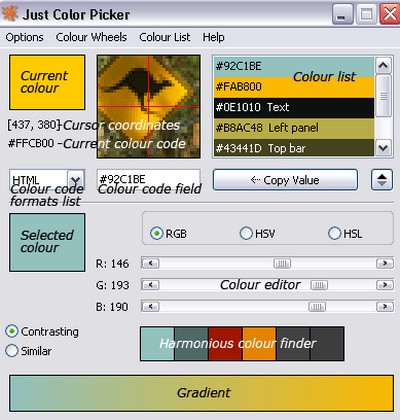This screenshot has height=420, width=400.
Task: Select #0E1010 Text colour entry
Action: point(294,108)
